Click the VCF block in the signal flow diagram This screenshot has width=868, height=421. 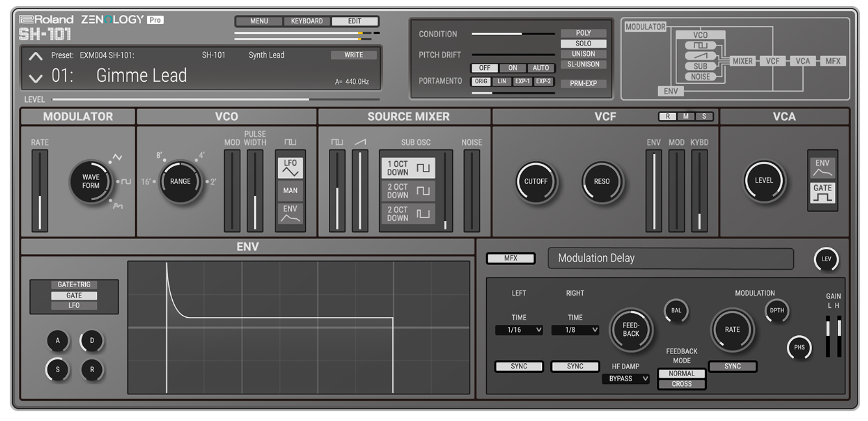(x=772, y=61)
